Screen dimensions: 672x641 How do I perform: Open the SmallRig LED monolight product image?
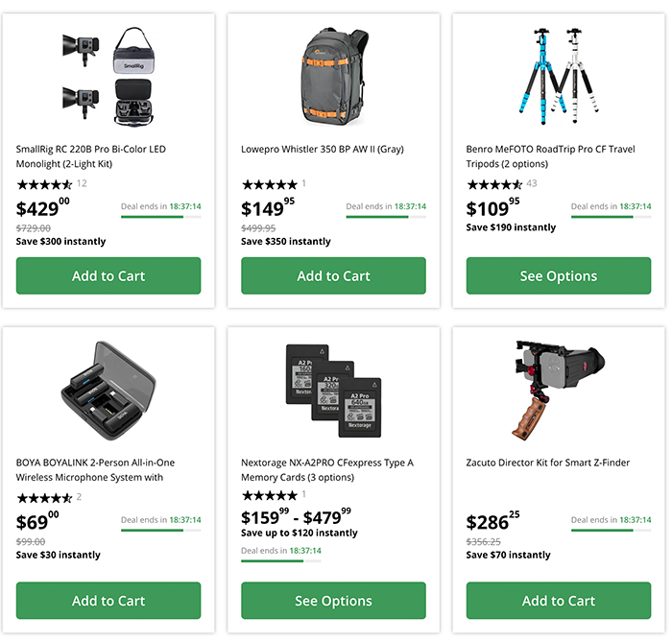[108, 77]
